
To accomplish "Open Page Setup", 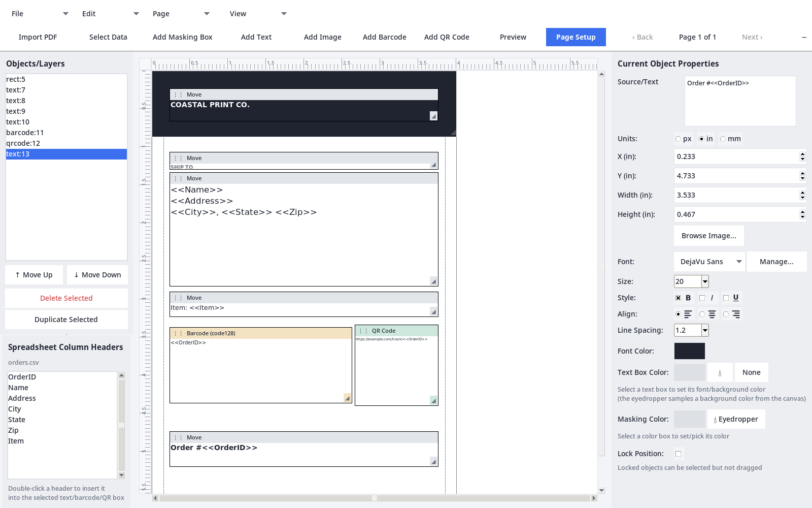I will coord(576,37).
